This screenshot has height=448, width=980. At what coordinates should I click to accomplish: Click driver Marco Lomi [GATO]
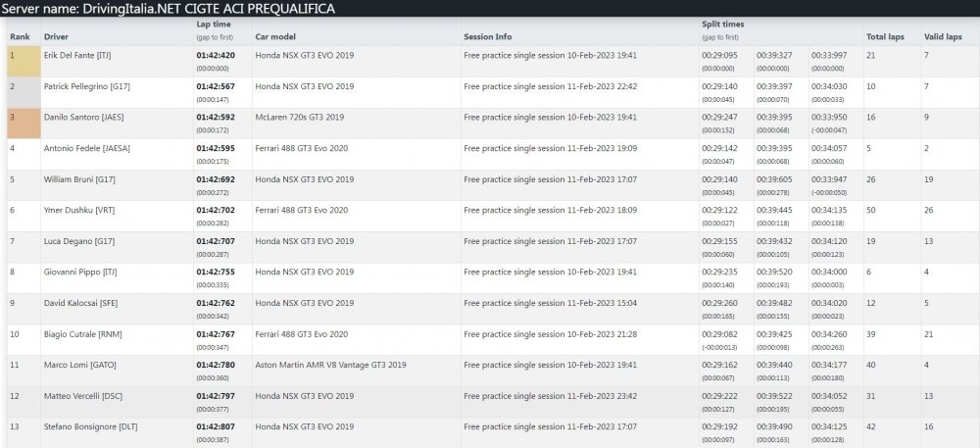(x=80, y=366)
